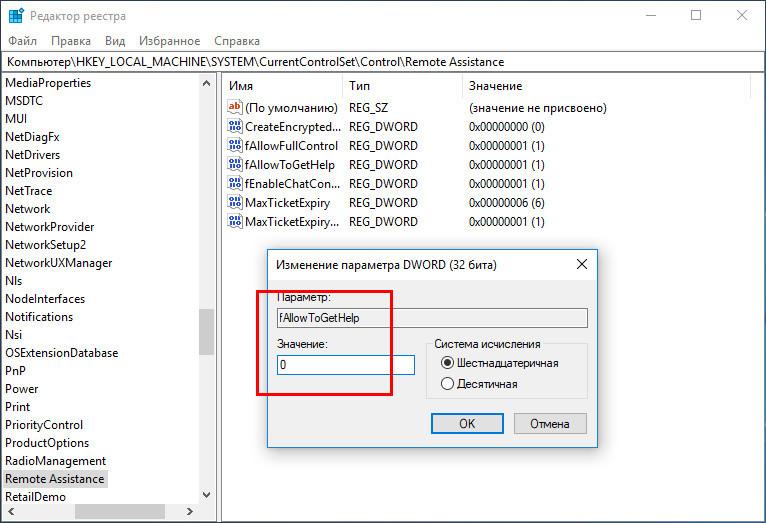The width and height of the screenshot is (766, 523).
Task: Select the Print key
Action: click(18, 407)
